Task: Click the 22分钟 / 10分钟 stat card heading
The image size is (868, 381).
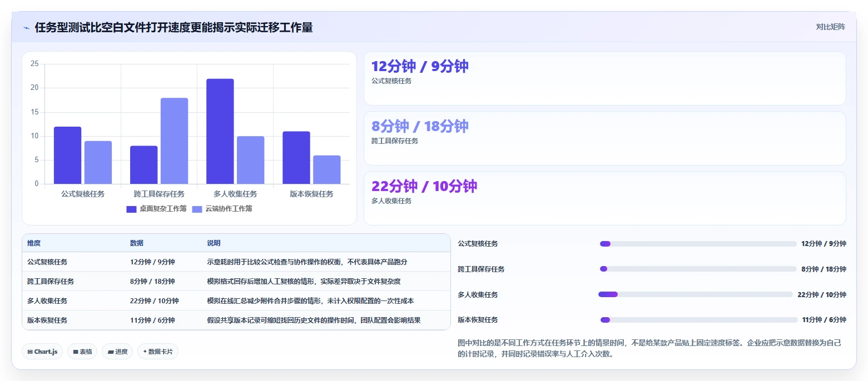Action: coord(424,186)
